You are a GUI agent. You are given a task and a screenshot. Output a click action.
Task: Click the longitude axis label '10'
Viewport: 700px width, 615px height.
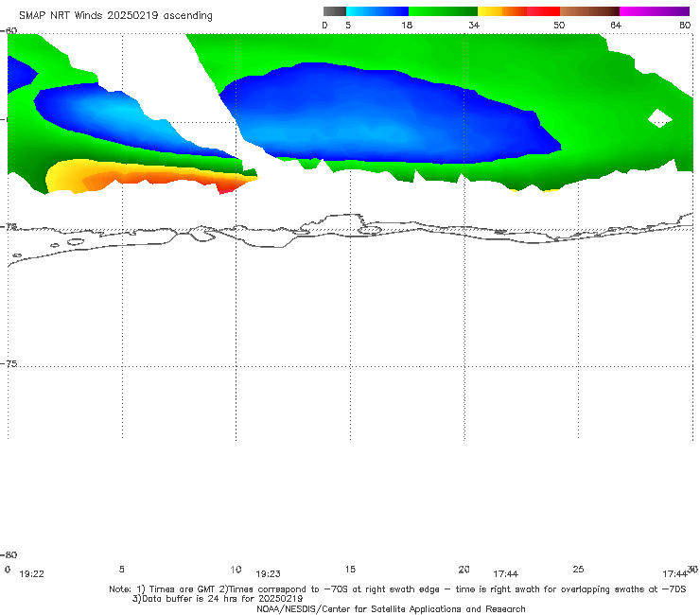click(236, 569)
